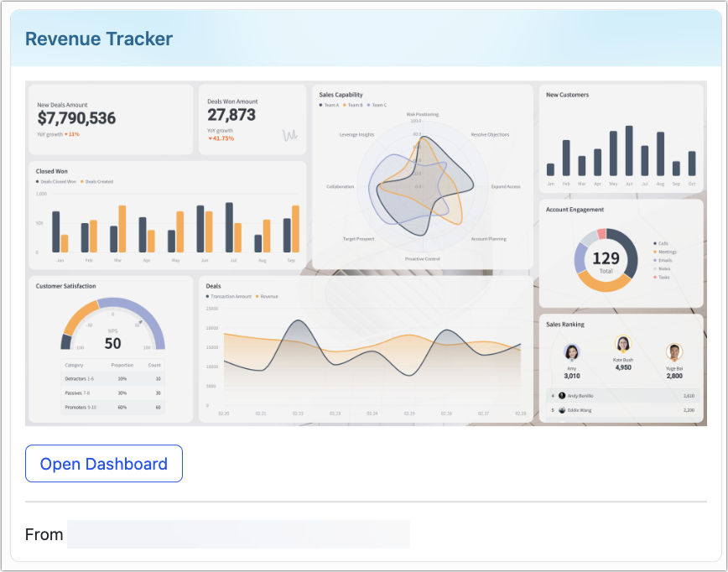728x572 pixels.
Task: Click the Revenue Tracker title
Action: pos(98,39)
